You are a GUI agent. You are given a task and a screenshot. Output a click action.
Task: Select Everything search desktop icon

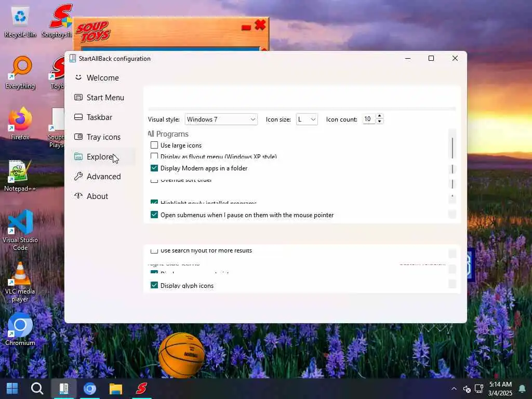(x=20, y=73)
